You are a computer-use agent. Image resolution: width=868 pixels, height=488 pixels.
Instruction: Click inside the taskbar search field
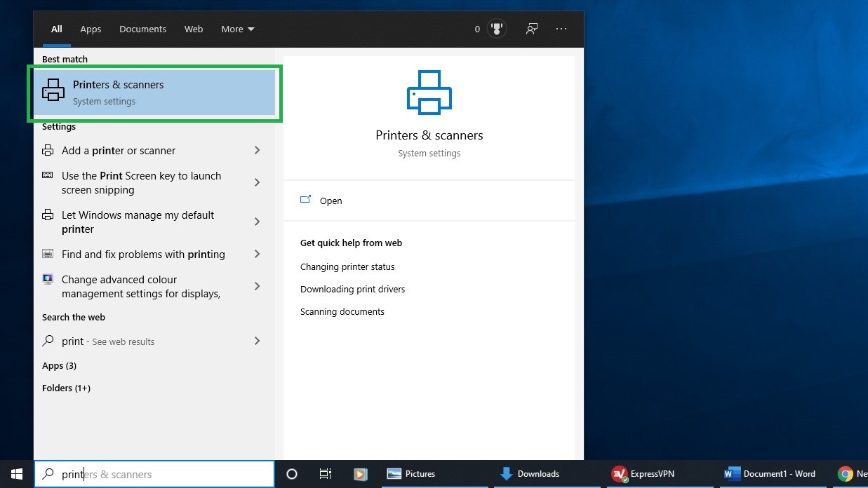[x=154, y=473]
